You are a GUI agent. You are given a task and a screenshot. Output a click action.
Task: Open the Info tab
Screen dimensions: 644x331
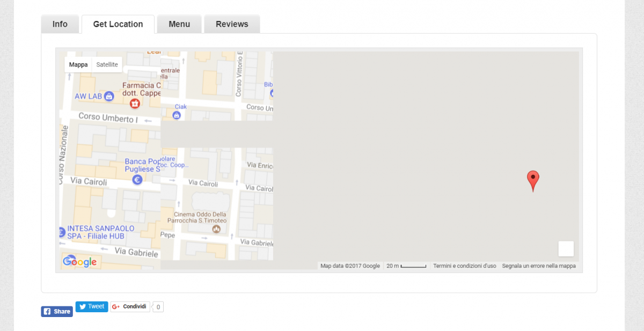click(x=60, y=24)
